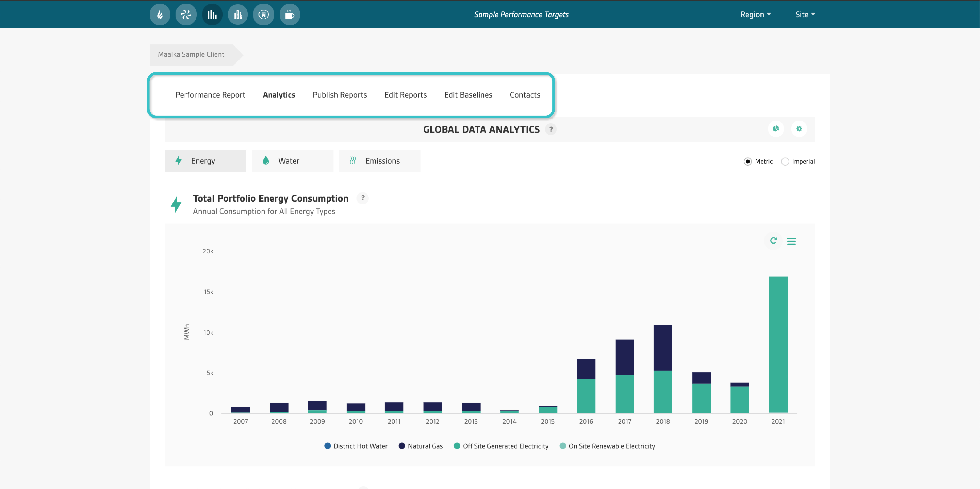Click the GLOBAL DATA ANALYTICS heading
This screenshot has width=980, height=489.
pyautogui.click(x=481, y=129)
